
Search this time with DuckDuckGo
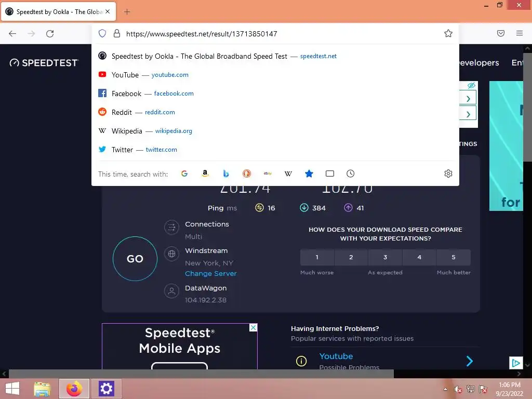tap(247, 174)
